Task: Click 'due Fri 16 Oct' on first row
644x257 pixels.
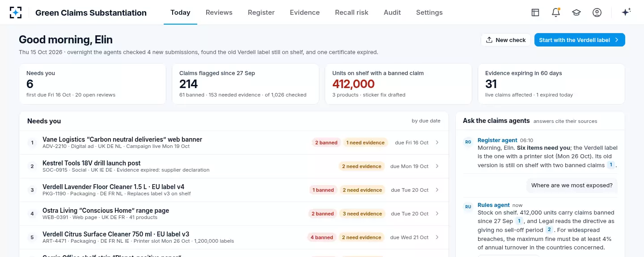Action: click(411, 143)
